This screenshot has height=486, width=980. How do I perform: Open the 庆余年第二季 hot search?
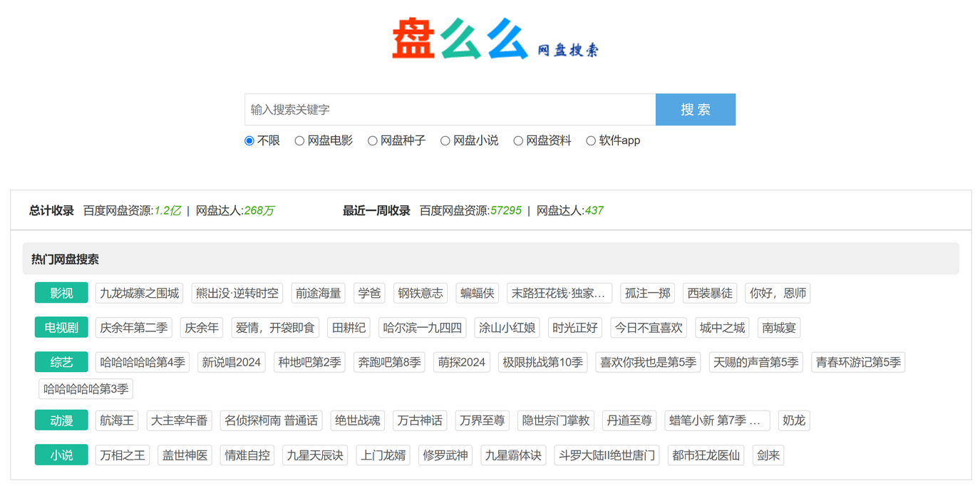click(134, 327)
